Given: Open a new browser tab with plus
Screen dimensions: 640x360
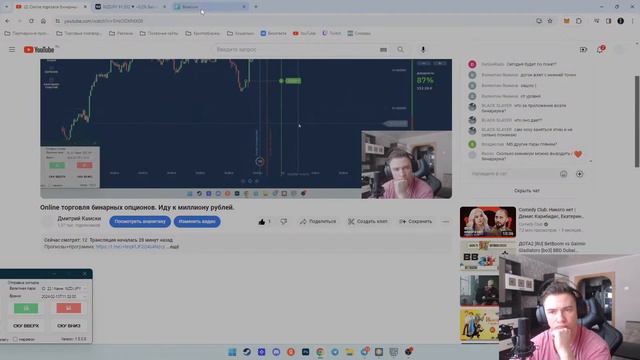Looking at the screenshot, I should [x=256, y=7].
